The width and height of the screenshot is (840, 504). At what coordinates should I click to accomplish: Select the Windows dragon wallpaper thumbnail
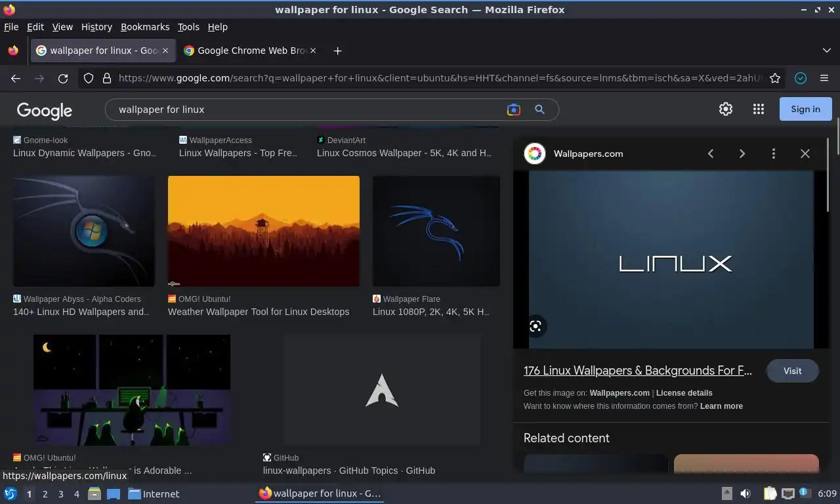[84, 231]
